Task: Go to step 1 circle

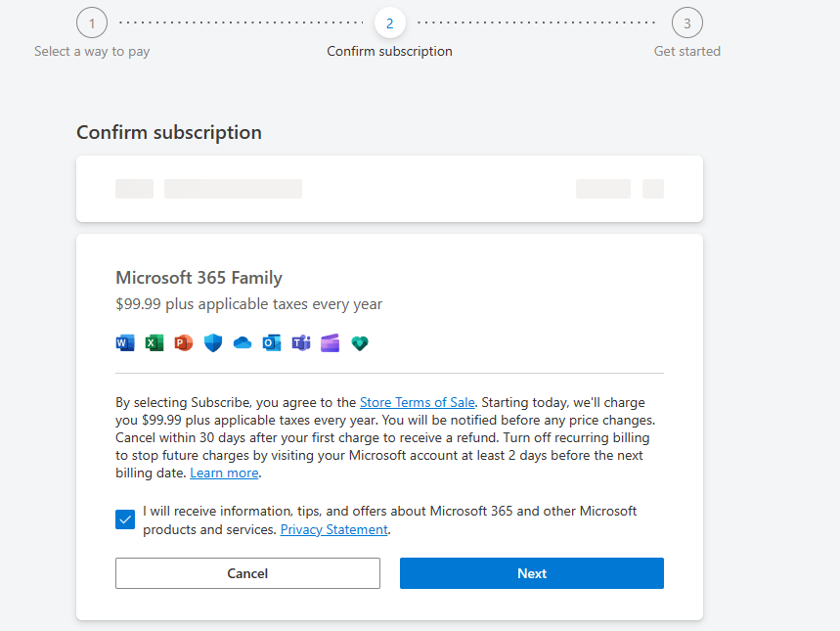Action: (x=92, y=23)
